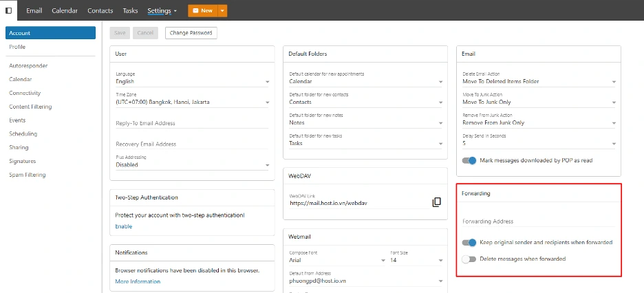This screenshot has width=644, height=293.
Task: Click the Webmail section heading
Action: (x=299, y=237)
